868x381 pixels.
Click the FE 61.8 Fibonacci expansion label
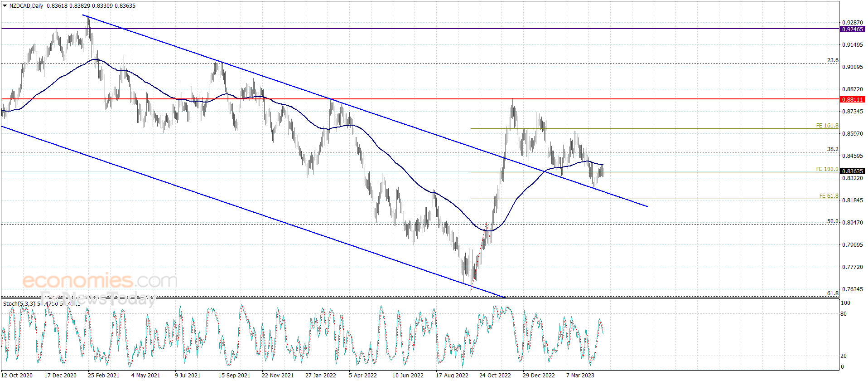pyautogui.click(x=829, y=196)
